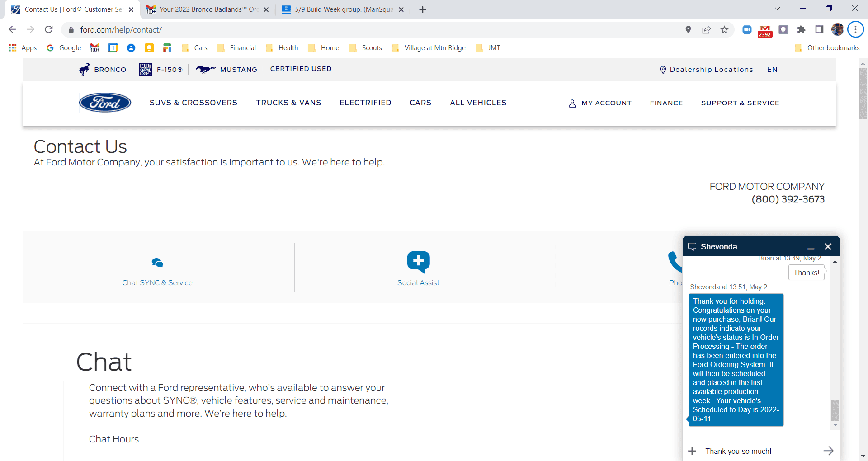Open Dealership Locations link
Screen dimensions: 868x461
coord(707,70)
